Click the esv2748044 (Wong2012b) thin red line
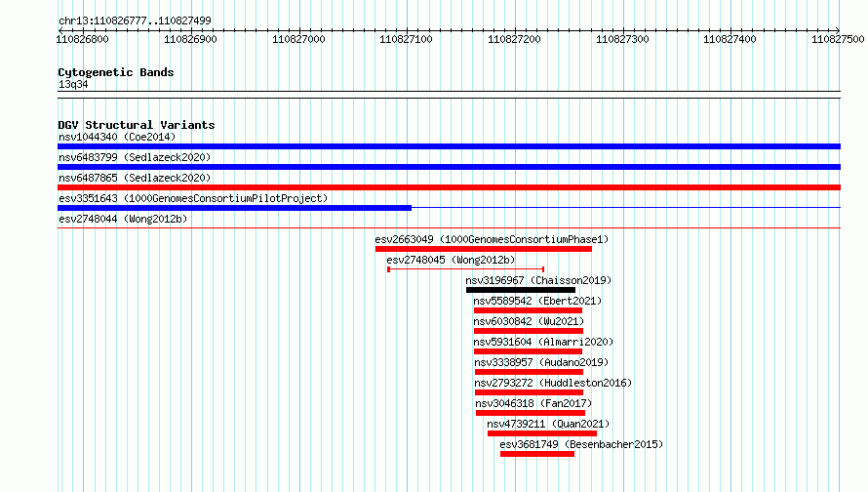Image resolution: width=868 pixels, height=492 pixels. click(x=449, y=227)
